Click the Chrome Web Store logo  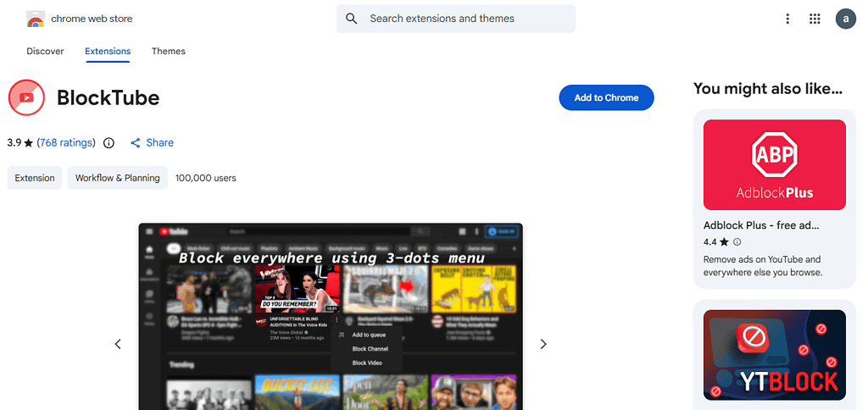click(x=35, y=19)
